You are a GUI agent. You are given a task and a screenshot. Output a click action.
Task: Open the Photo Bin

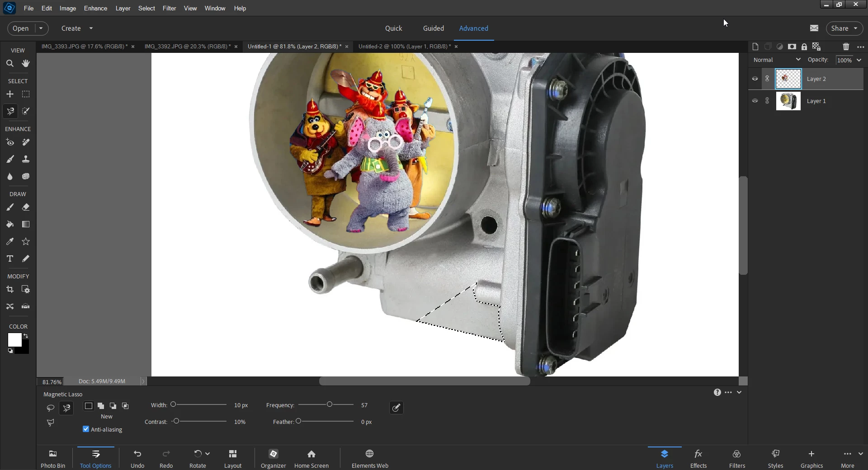pyautogui.click(x=53, y=458)
